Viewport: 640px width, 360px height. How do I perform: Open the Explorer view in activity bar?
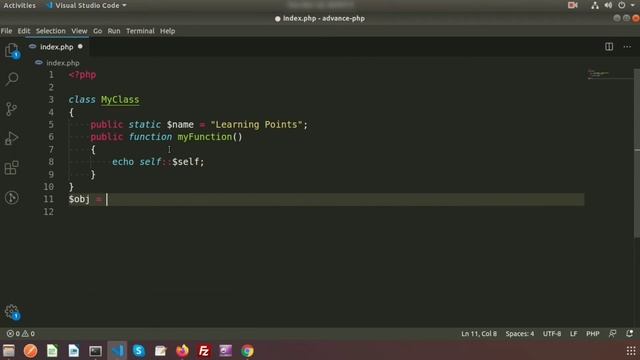pos(12,51)
